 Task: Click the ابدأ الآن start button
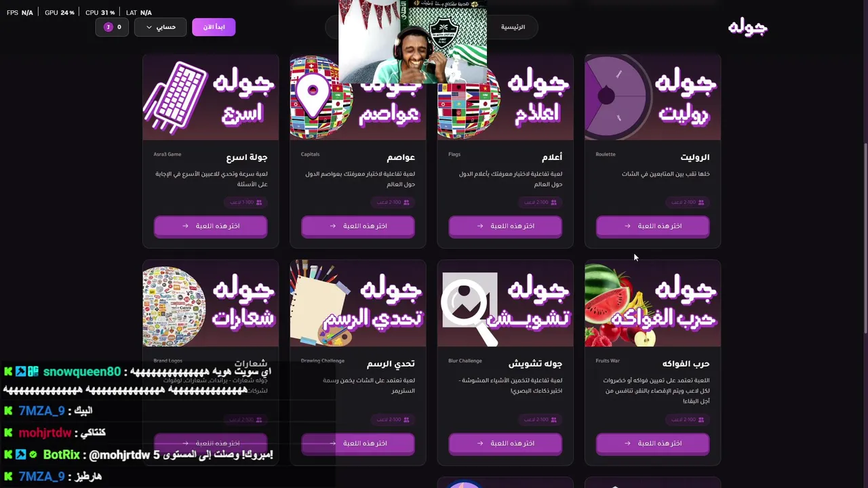(x=214, y=27)
